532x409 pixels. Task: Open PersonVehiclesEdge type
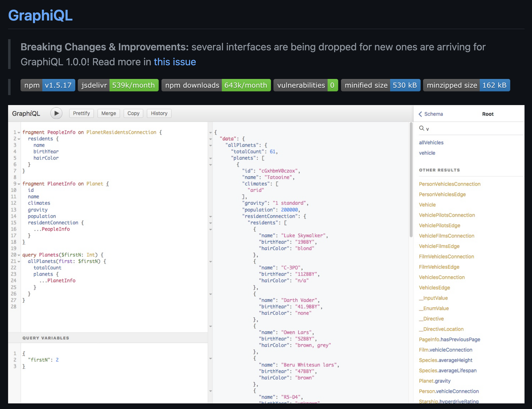click(x=442, y=194)
